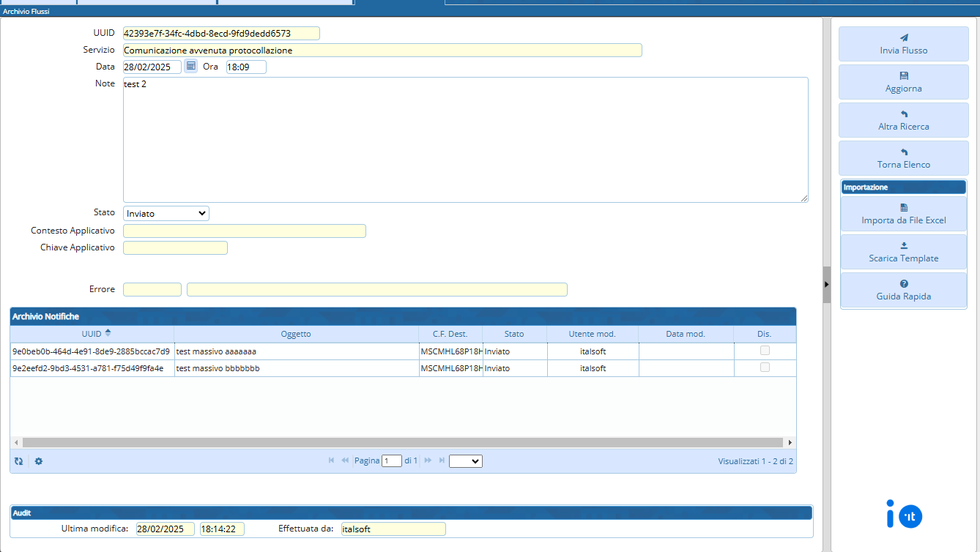Click Importa da File Excel
The height and width of the screenshot is (552, 980).
(x=903, y=214)
